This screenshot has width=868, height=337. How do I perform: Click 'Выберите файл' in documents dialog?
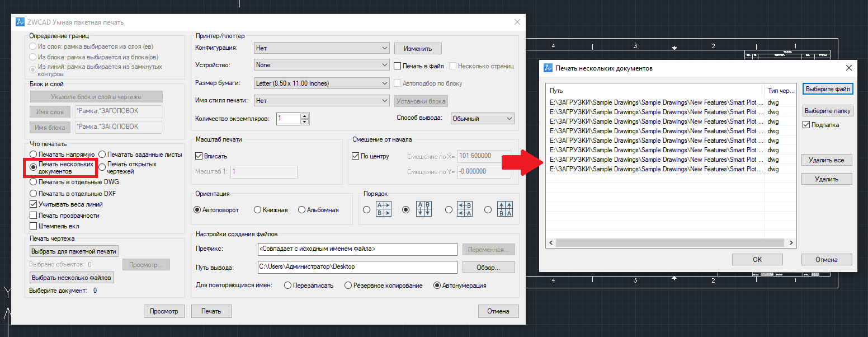click(x=828, y=89)
